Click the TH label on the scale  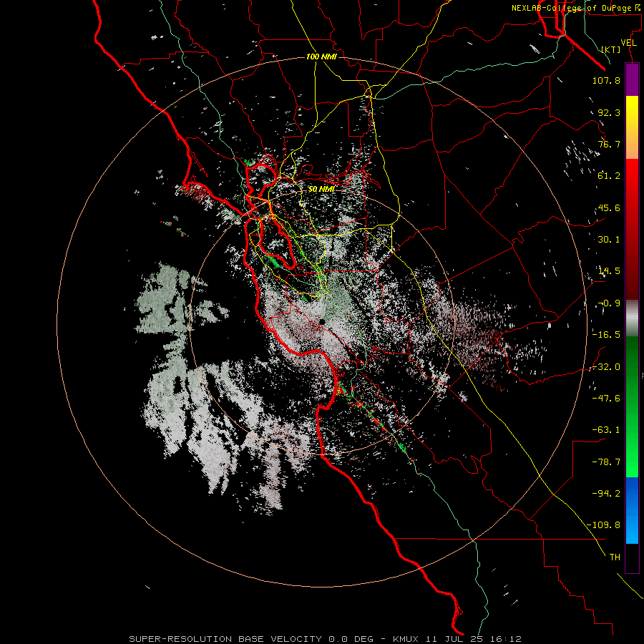click(615, 557)
